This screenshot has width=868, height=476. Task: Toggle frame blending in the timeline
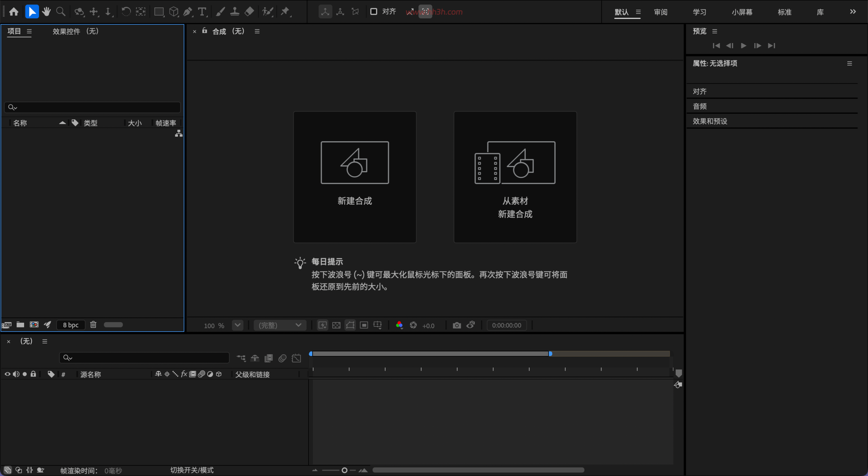(269, 358)
